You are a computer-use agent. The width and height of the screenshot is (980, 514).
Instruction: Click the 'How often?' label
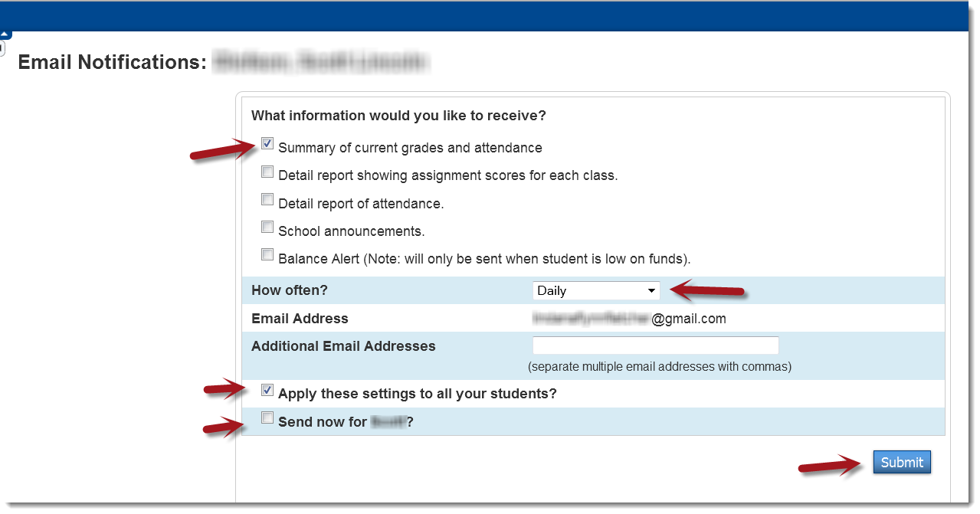click(290, 290)
